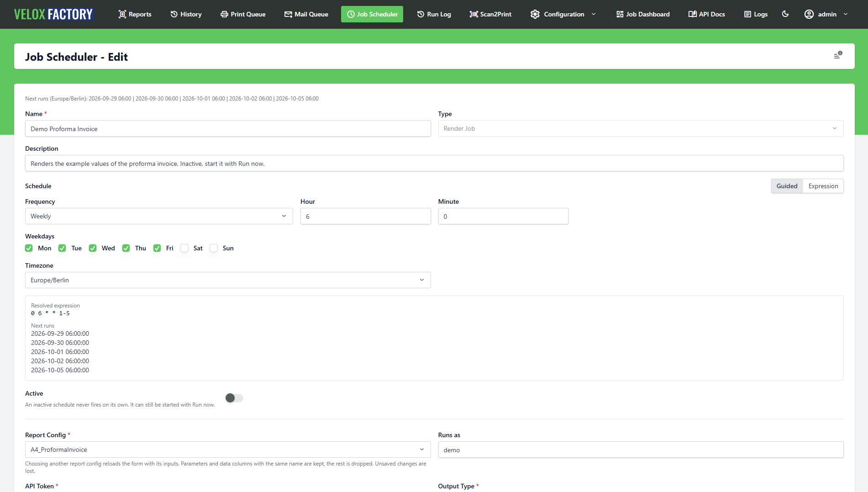Click the Name input field
Screen dimensions: 868x492
pos(228,128)
